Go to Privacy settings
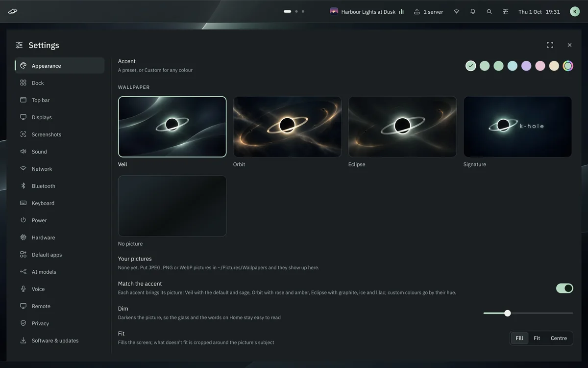Screen dimensions: 588x368 click(59, 323)
